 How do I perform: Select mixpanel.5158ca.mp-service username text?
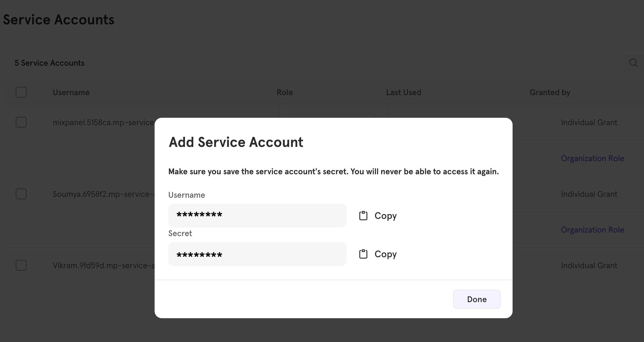click(103, 123)
